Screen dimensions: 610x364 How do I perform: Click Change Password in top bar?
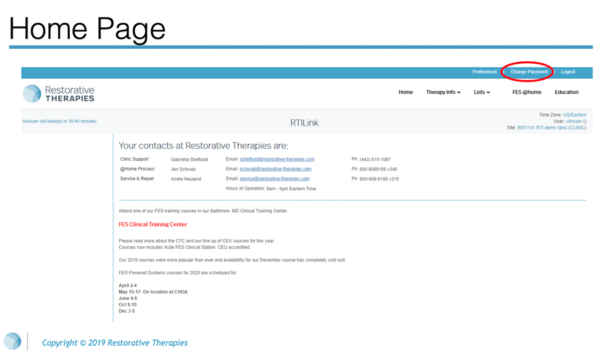click(x=529, y=72)
